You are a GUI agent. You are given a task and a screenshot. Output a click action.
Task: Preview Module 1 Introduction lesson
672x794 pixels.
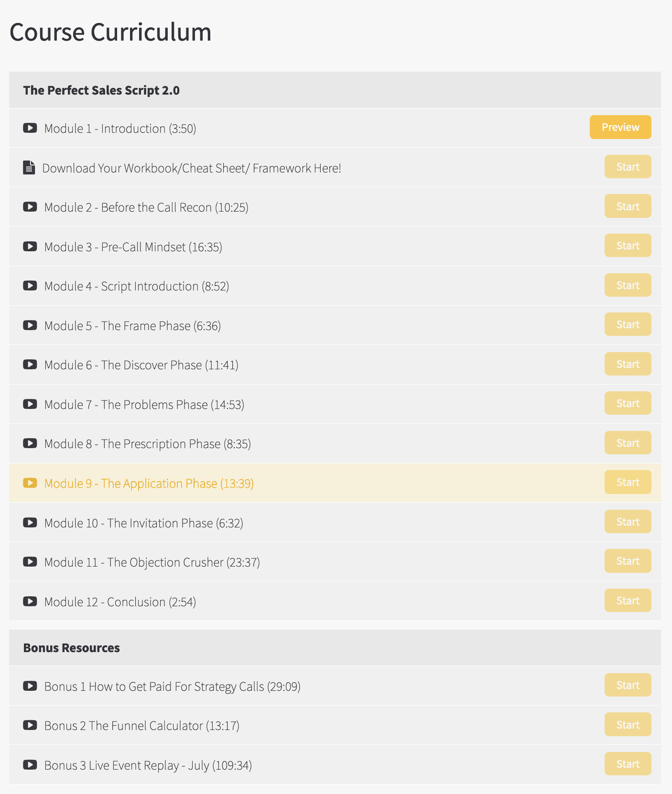click(620, 127)
